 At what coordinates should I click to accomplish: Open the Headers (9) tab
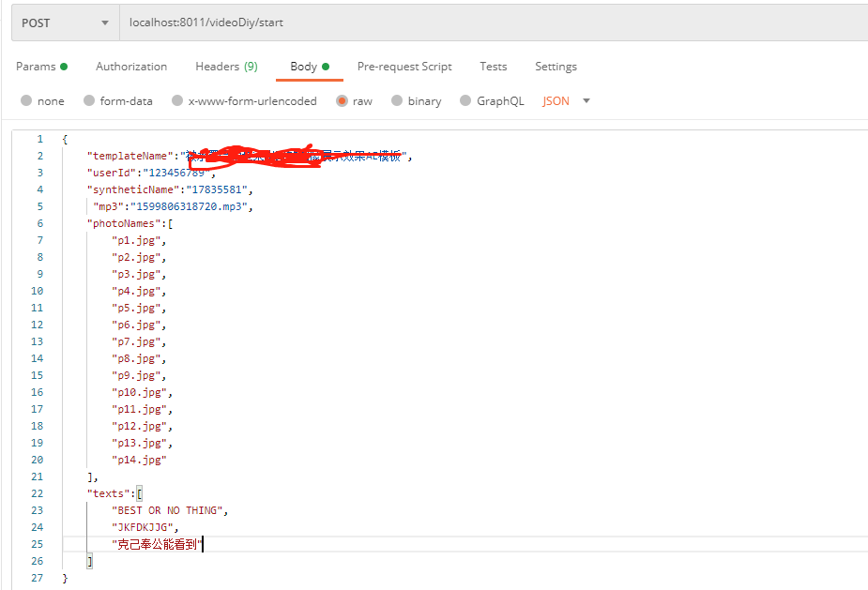pyautogui.click(x=226, y=67)
